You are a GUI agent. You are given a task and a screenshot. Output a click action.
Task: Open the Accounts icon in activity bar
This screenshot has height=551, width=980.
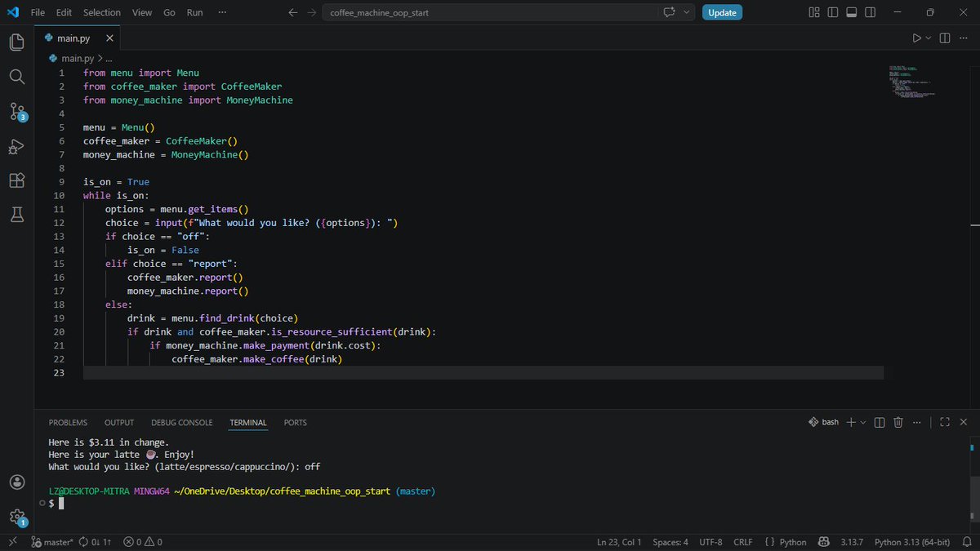[x=17, y=482]
